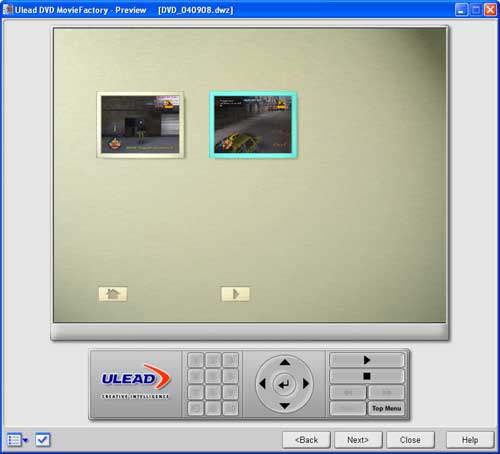Click the remote's up arrow
Viewport: 500px width, 454px height.
click(x=285, y=362)
